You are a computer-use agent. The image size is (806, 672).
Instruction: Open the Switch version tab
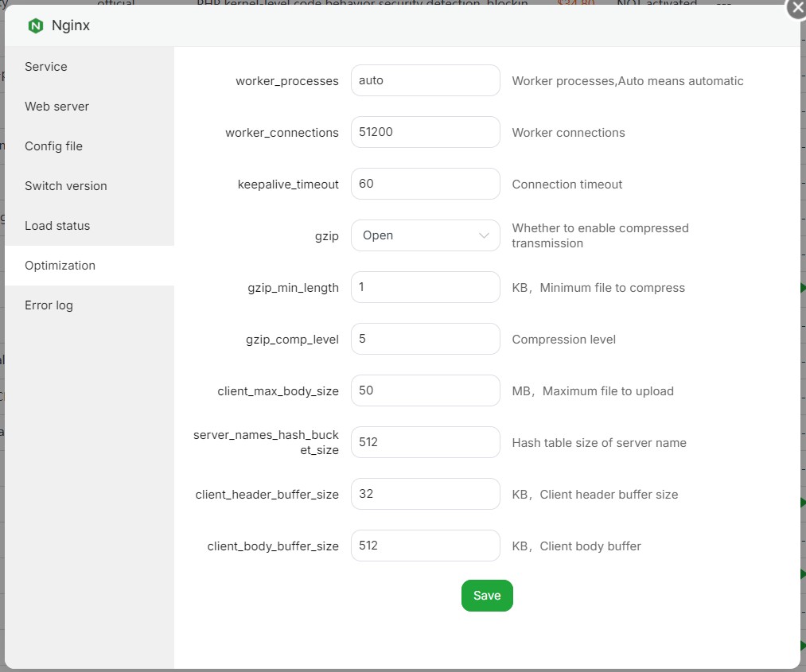89,186
